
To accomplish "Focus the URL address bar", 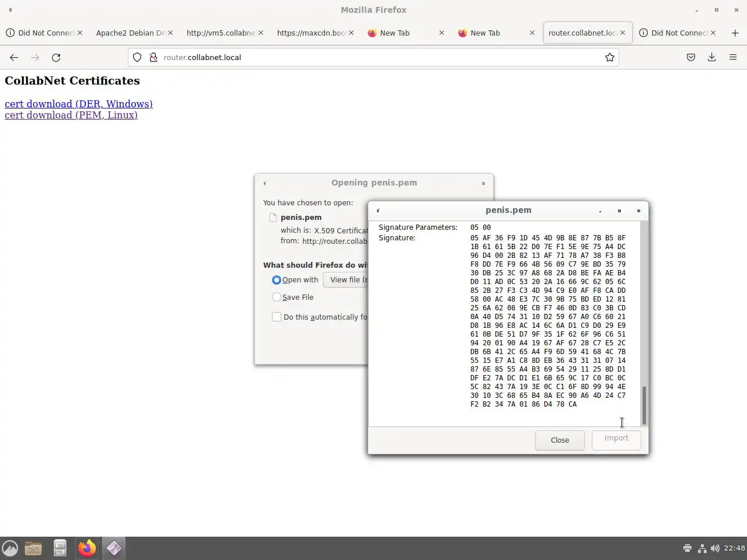I will (x=373, y=57).
